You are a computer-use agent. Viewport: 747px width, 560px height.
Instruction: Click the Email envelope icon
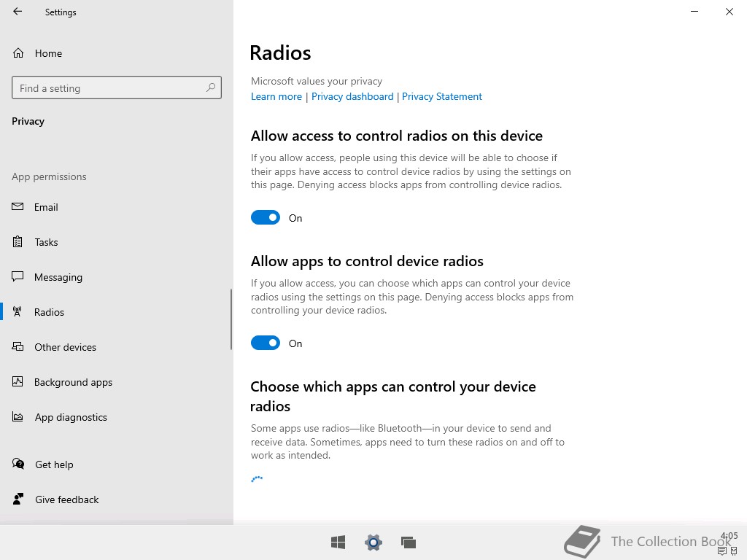tap(18, 206)
